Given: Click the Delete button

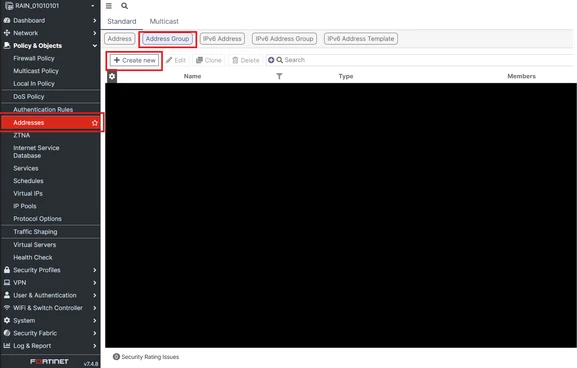Looking at the screenshot, I should pyautogui.click(x=246, y=60).
